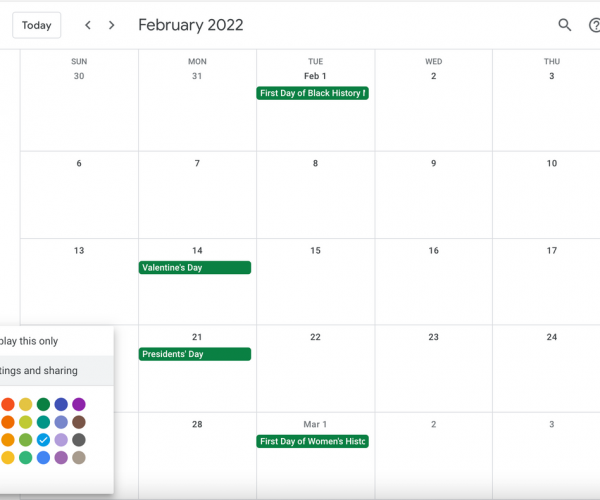
Task: Click the 'THU' column header
Action: [552, 61]
